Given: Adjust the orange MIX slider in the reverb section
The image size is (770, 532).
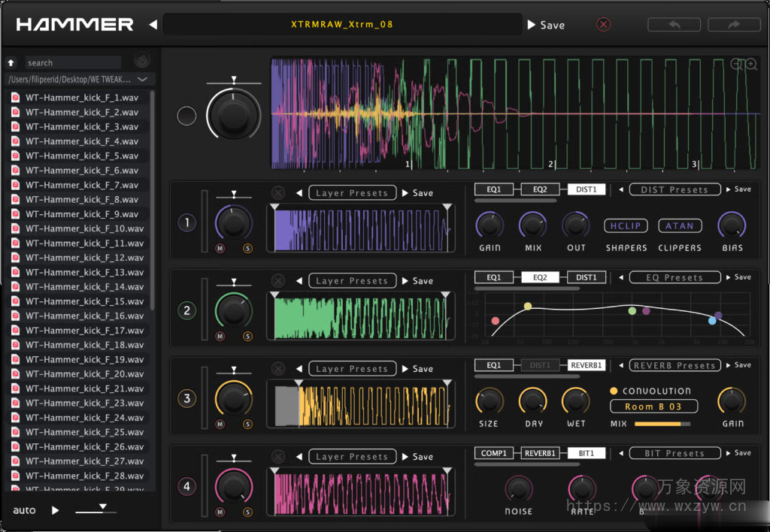Looking at the screenshot, I should coord(659,423).
